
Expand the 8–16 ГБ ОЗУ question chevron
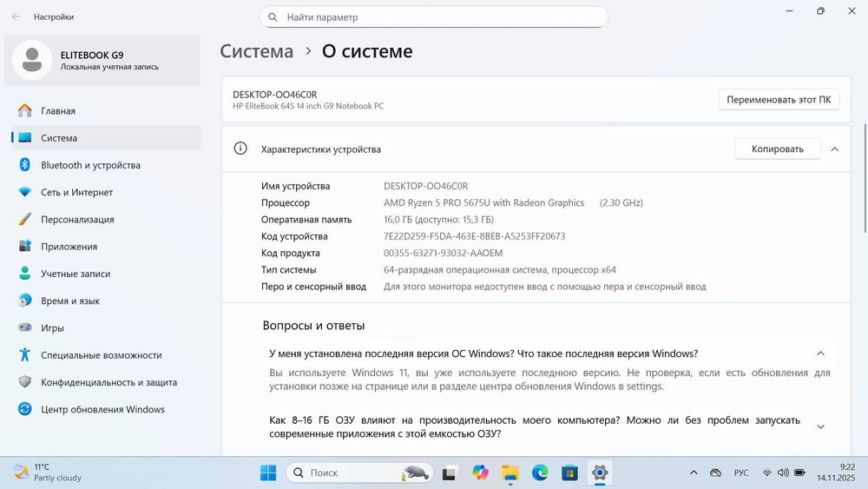(820, 426)
